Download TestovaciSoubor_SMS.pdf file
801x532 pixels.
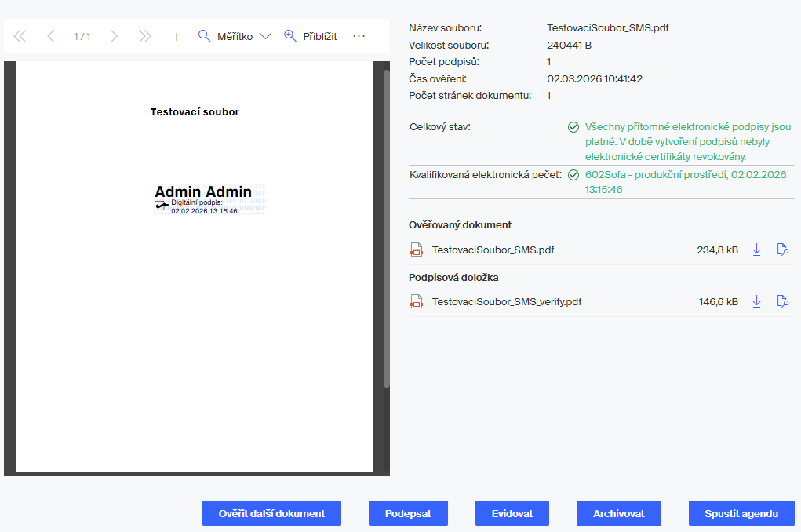(757, 250)
